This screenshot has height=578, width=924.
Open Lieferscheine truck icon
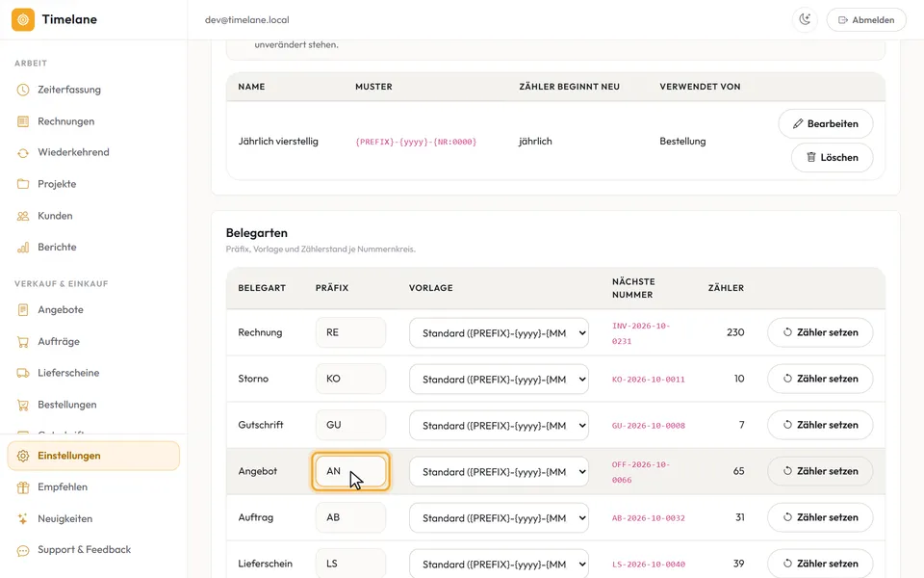(23, 373)
